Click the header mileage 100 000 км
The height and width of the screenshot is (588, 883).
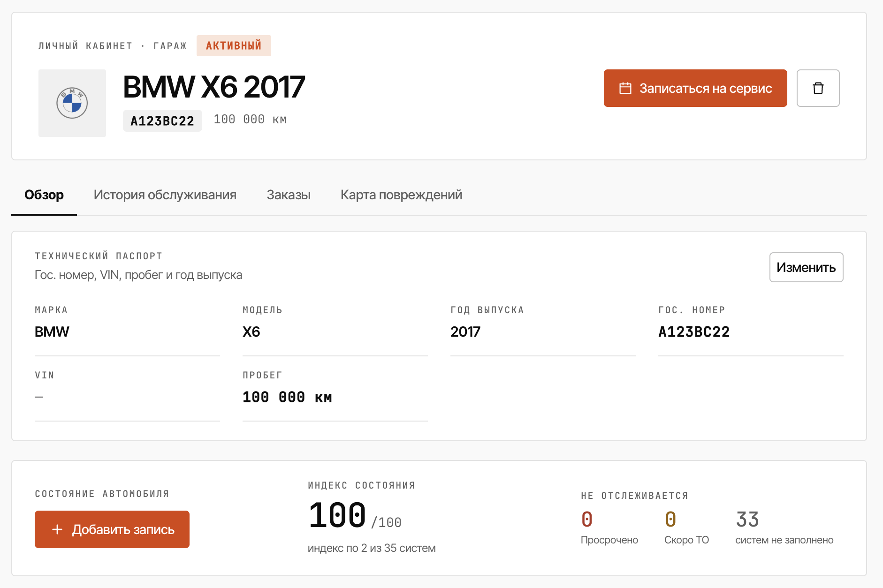[x=250, y=120]
